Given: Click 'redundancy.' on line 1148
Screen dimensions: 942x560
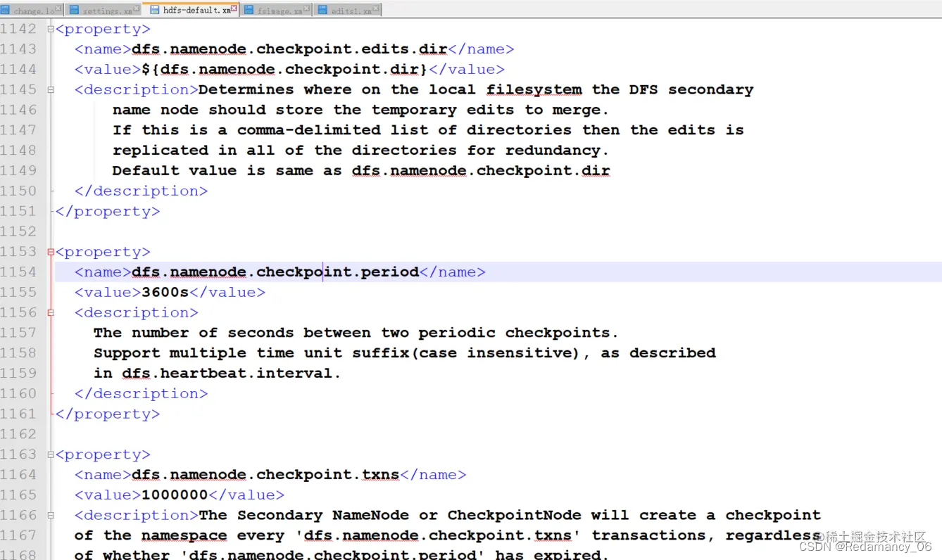Looking at the screenshot, I should 557,150.
